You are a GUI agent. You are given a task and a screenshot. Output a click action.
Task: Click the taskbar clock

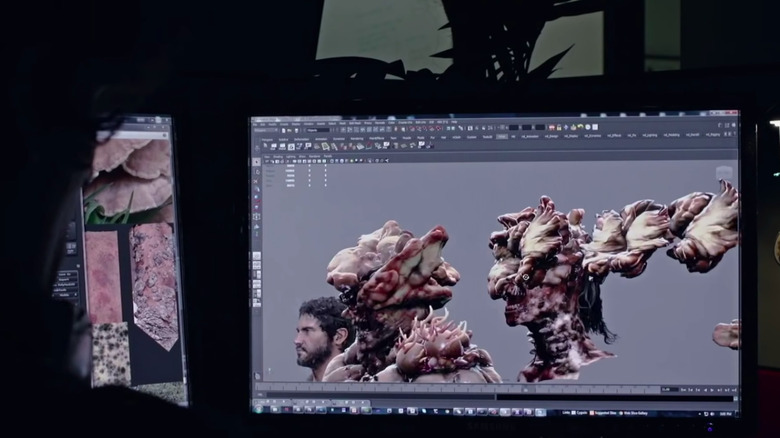(726, 414)
